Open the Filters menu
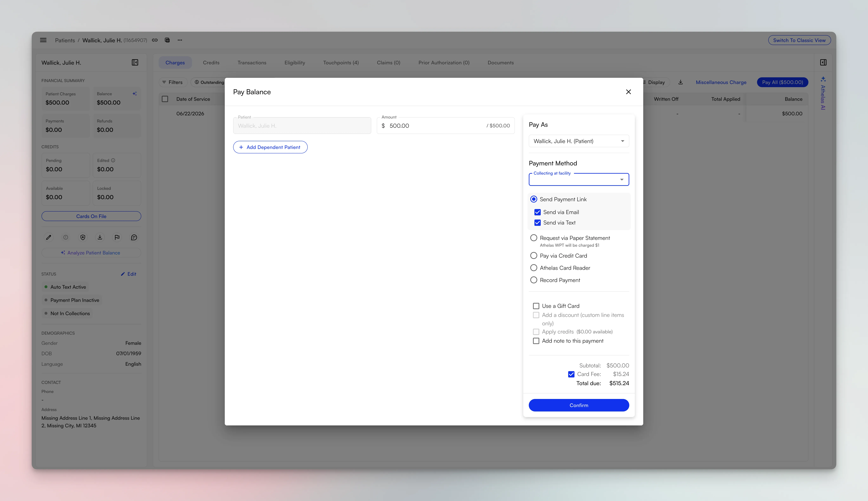868x501 pixels. [x=172, y=82]
